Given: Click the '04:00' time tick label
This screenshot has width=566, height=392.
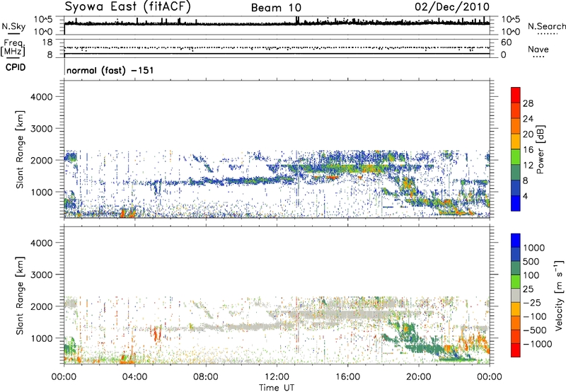Looking at the screenshot, I should 134,377.
